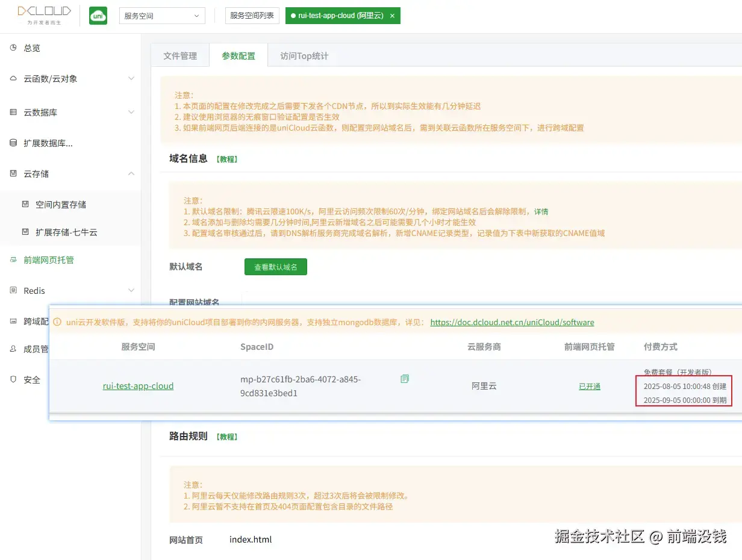Click the 扩展存储-七牛云 icon
Screen dimensions: 742x560
25,231
